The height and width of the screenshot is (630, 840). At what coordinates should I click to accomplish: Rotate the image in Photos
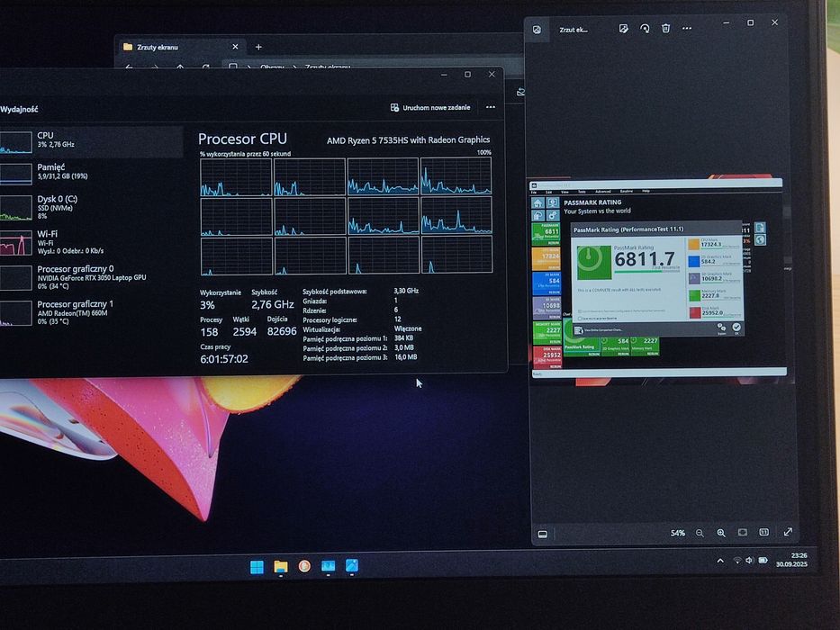pyautogui.click(x=645, y=29)
